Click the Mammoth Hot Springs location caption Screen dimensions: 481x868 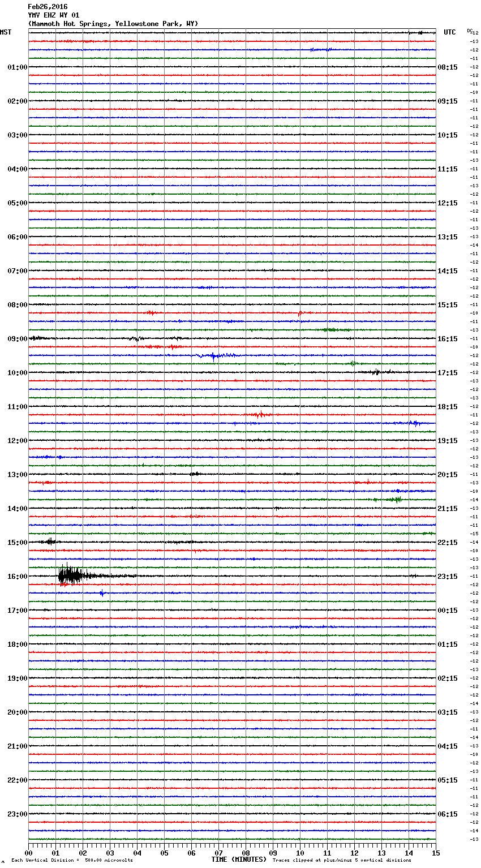113,24
